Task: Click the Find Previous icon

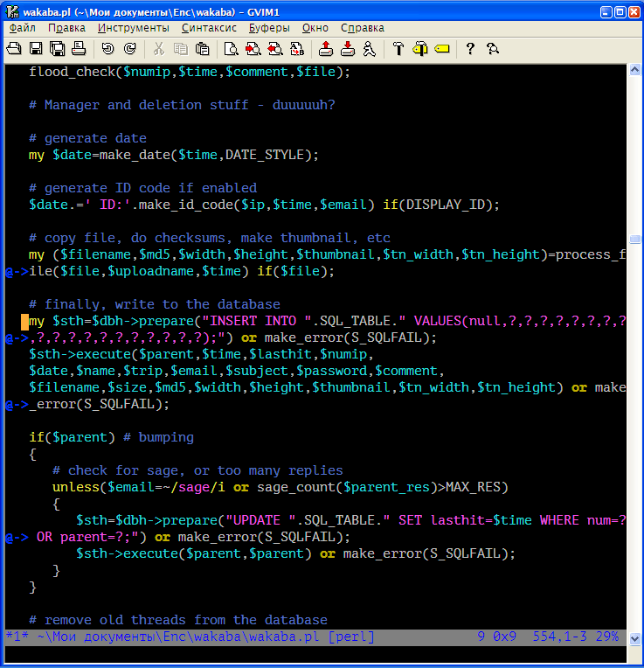Action: point(275,49)
